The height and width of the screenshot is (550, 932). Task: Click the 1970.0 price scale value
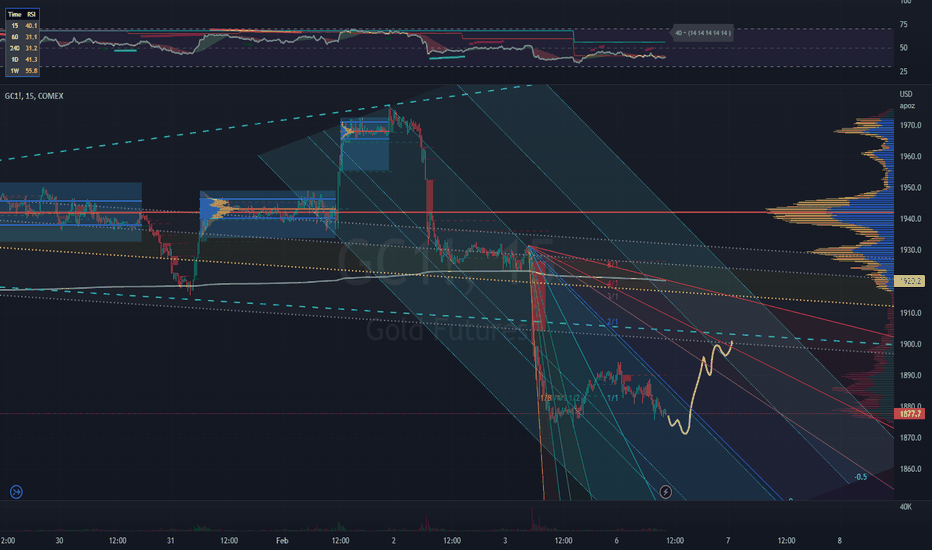point(911,125)
